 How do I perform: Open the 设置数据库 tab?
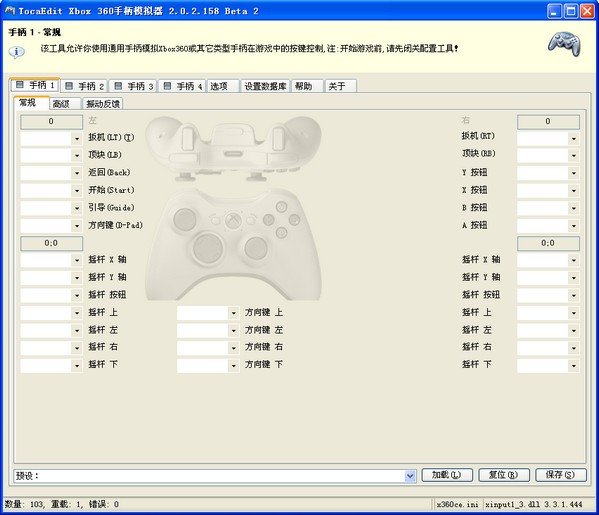point(265,86)
